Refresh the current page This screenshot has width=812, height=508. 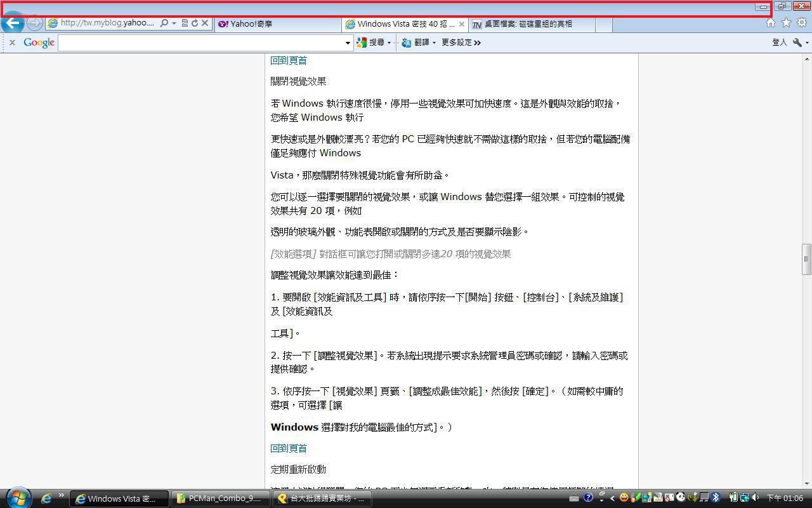[x=195, y=23]
